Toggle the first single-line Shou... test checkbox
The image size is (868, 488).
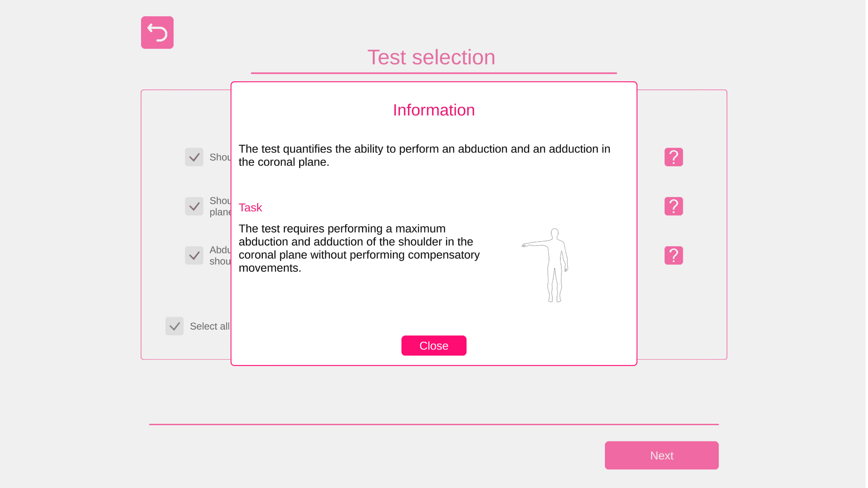[x=194, y=157]
